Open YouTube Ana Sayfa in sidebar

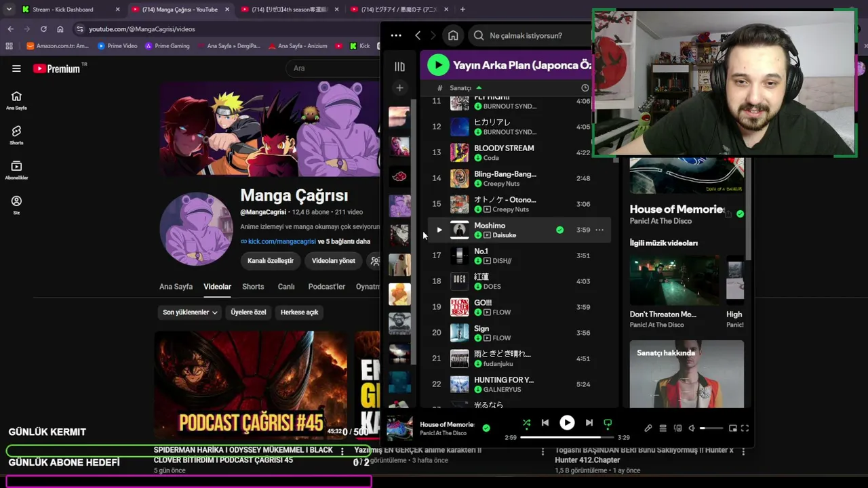click(x=16, y=100)
